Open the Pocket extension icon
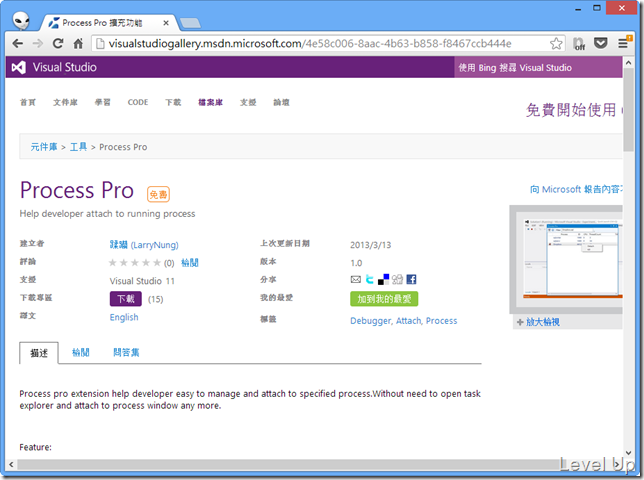The image size is (644, 480). pos(601,43)
